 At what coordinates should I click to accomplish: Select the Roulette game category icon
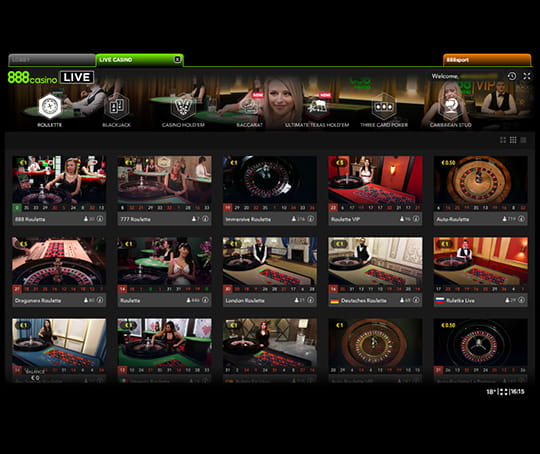tap(50, 106)
